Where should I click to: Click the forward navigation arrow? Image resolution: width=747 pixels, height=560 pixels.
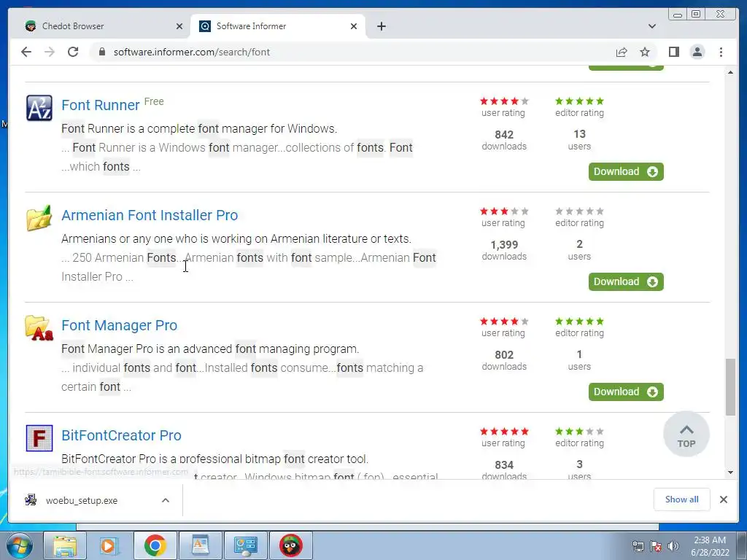coord(50,52)
